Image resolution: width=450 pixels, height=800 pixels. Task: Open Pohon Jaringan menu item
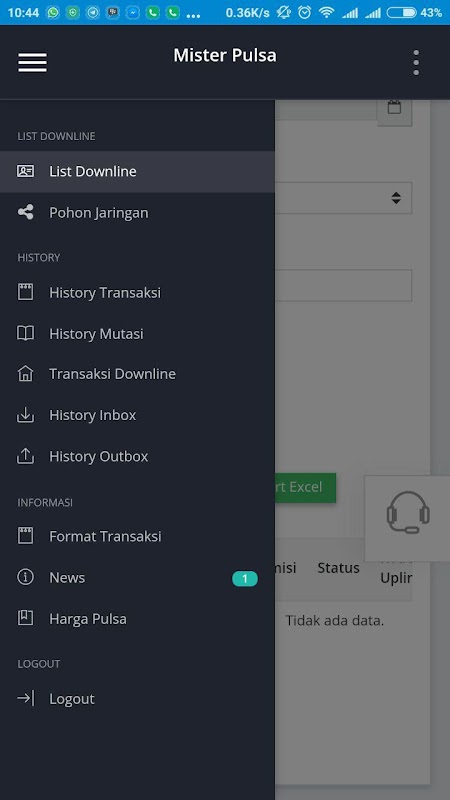[x=137, y=213]
